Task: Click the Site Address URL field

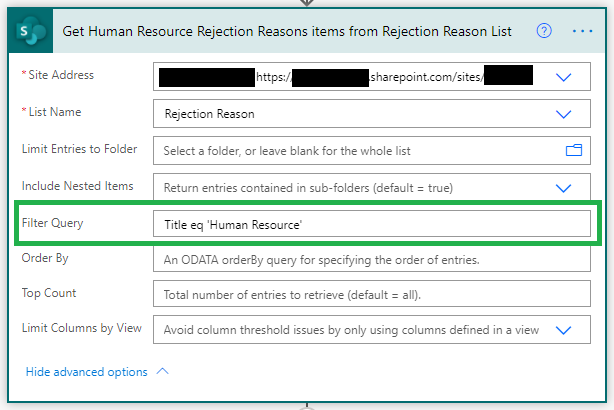Action: pyautogui.click(x=372, y=76)
